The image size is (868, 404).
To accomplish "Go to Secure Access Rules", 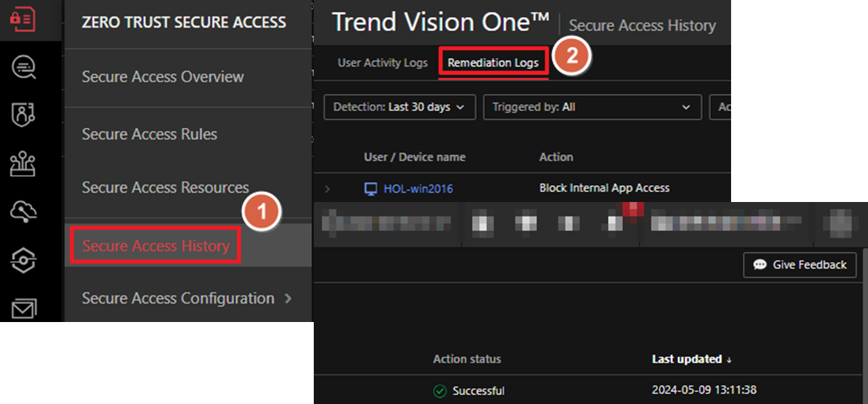I will pos(149,134).
